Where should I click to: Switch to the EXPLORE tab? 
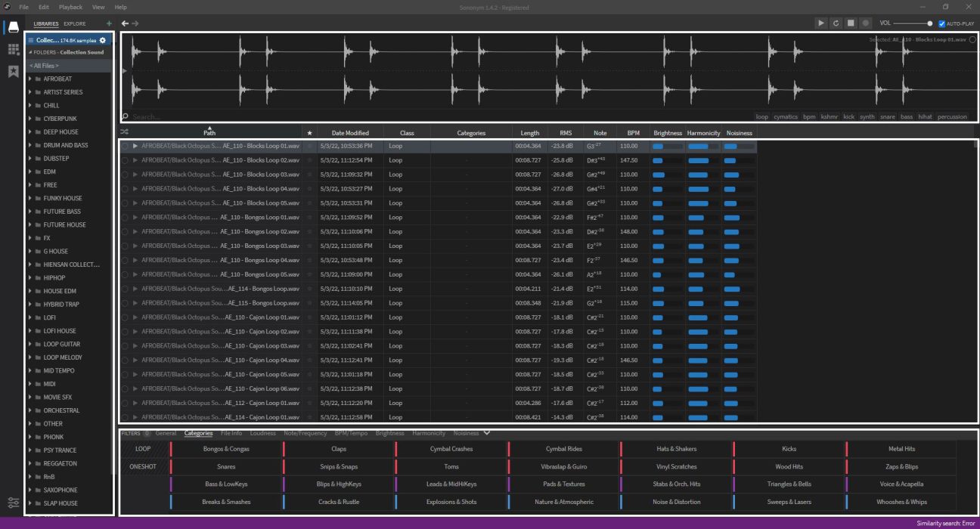pos(75,24)
